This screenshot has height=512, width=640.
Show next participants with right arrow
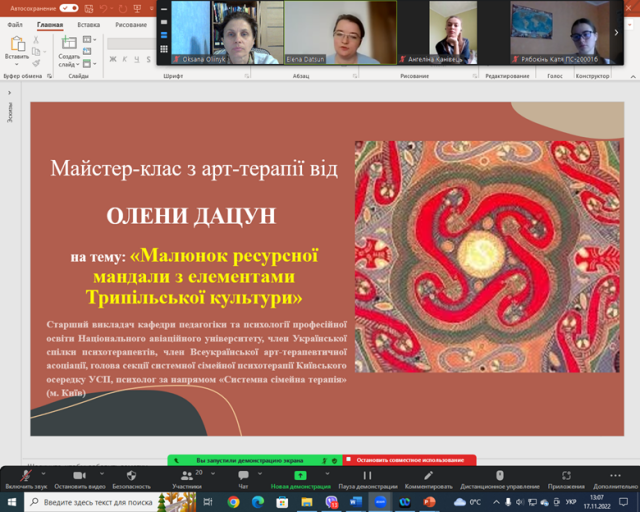point(616,32)
